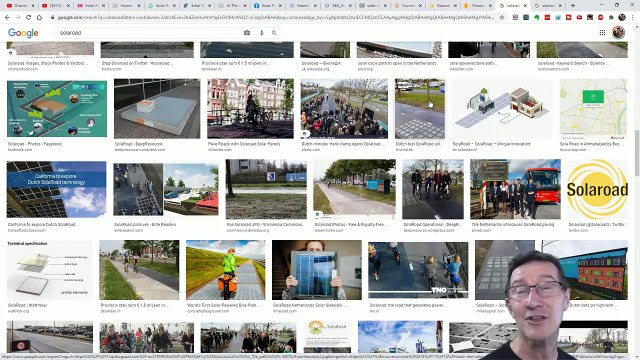
Task: Open the green map pin Sola Road image
Action: [593, 109]
